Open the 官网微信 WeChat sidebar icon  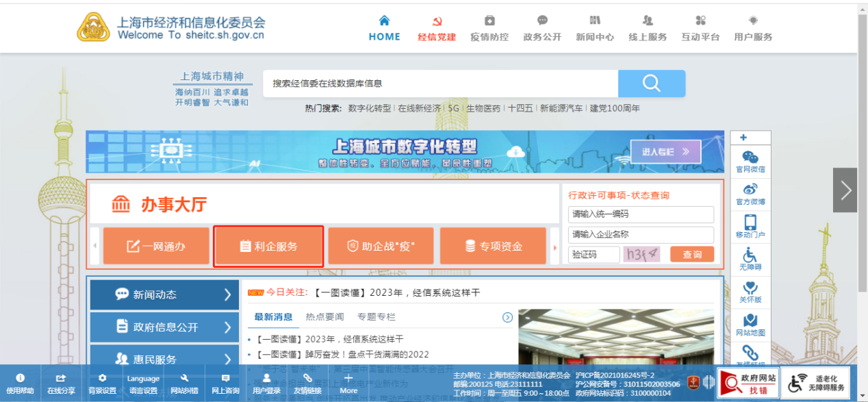click(750, 161)
